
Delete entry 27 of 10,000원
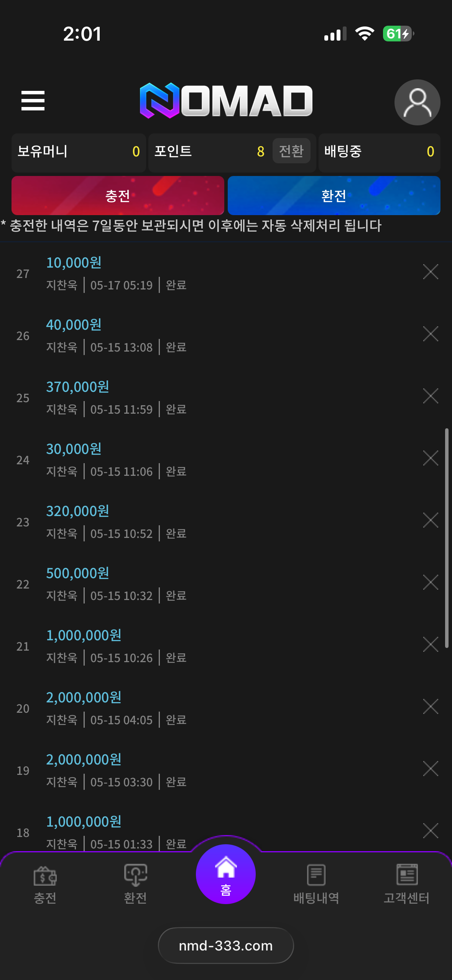(x=431, y=272)
